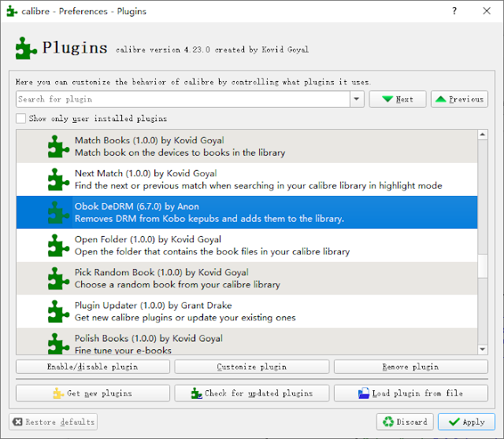Click the plugin list scroll down arrow
Screen dimensions: 504x439
[x=483, y=349]
